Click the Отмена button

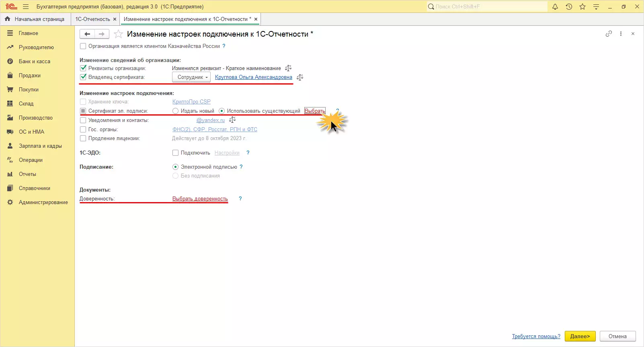tap(618, 336)
